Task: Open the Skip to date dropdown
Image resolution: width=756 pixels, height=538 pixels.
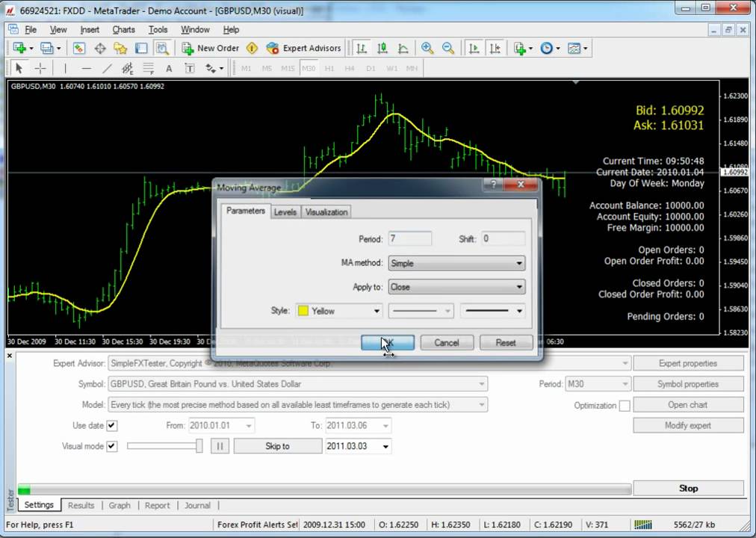Action: 385,446
